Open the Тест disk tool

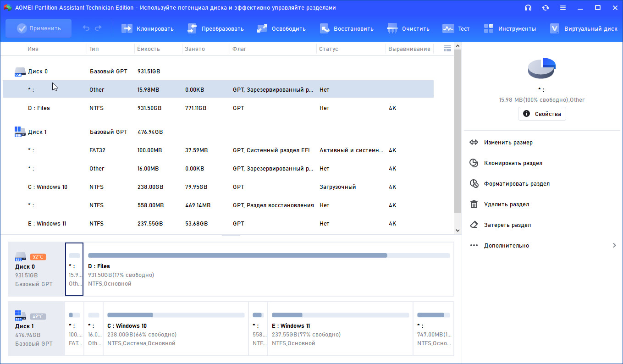[x=448, y=28]
